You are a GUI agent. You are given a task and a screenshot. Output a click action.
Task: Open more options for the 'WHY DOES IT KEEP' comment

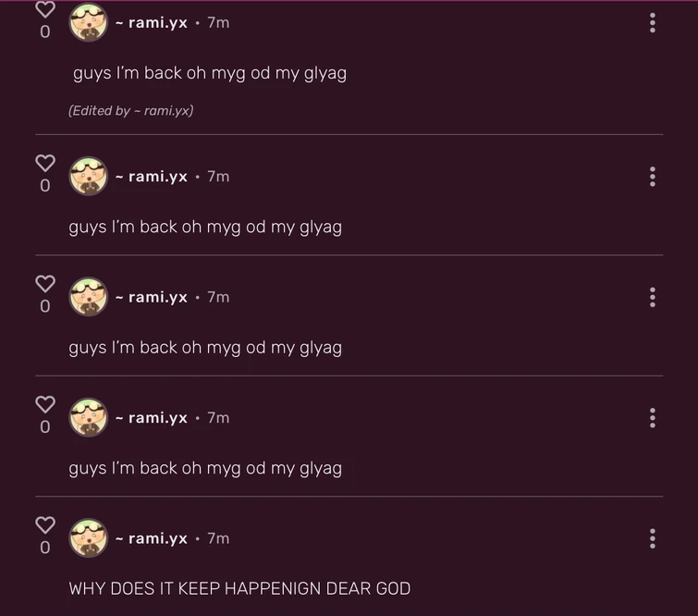pos(652,538)
